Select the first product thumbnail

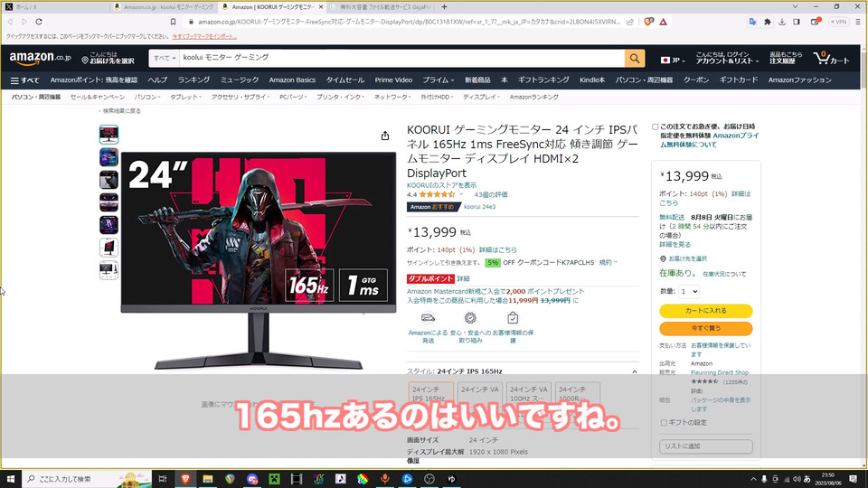coord(108,135)
